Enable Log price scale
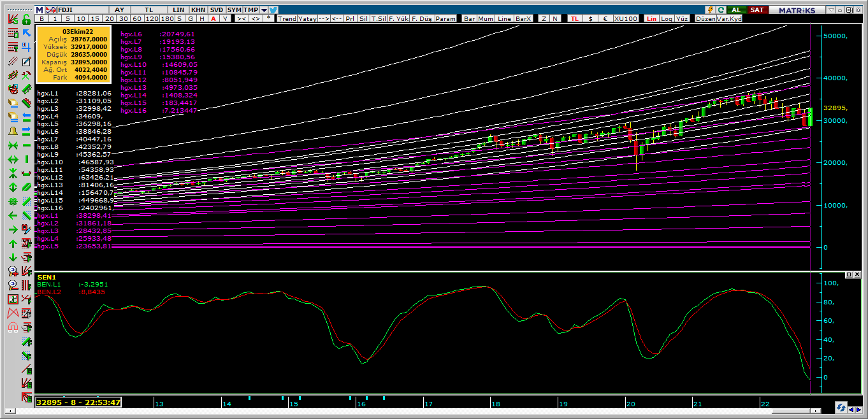Viewport: 868px width, 419px height. click(x=667, y=18)
